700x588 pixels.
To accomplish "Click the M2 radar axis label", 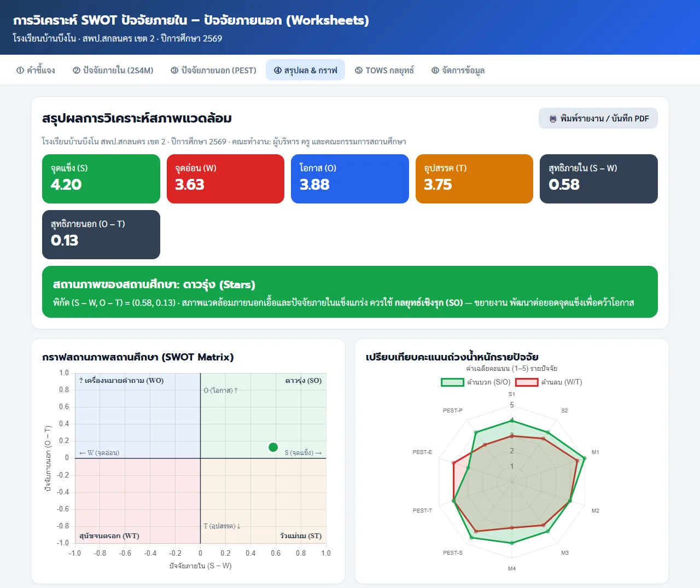I will point(595,510).
